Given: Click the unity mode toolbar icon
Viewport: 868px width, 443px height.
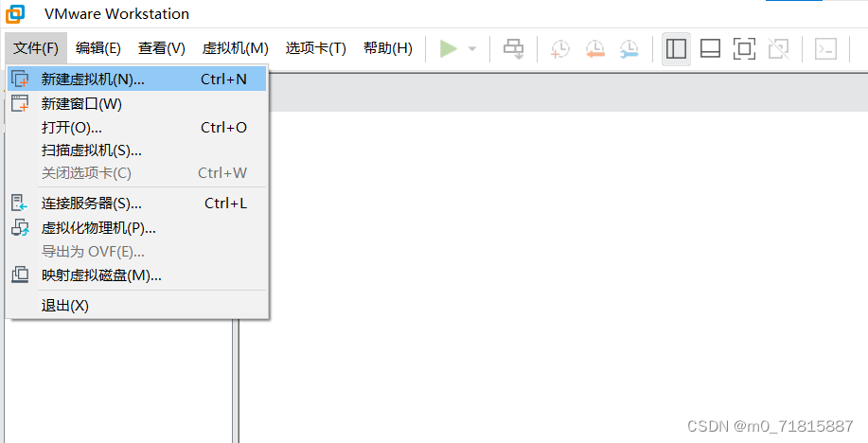Looking at the screenshot, I should tap(778, 48).
